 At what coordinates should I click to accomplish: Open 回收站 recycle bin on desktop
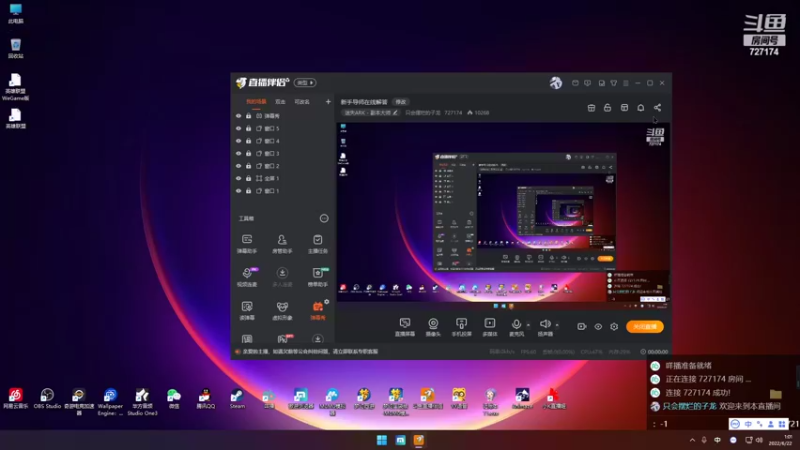coord(15,48)
